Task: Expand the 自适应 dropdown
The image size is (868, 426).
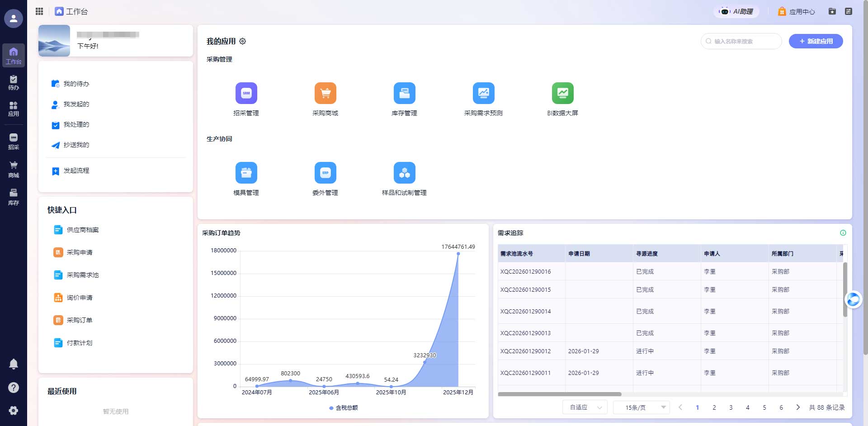Action: 585,407
